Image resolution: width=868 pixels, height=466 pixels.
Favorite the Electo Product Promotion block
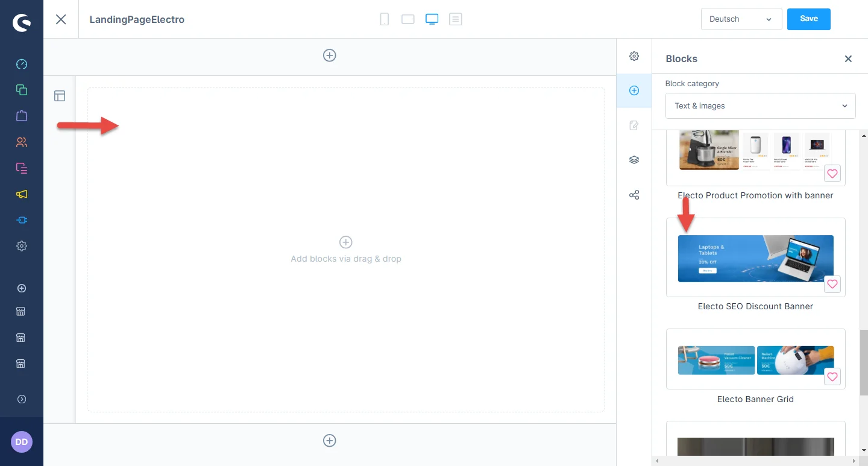[832, 174]
